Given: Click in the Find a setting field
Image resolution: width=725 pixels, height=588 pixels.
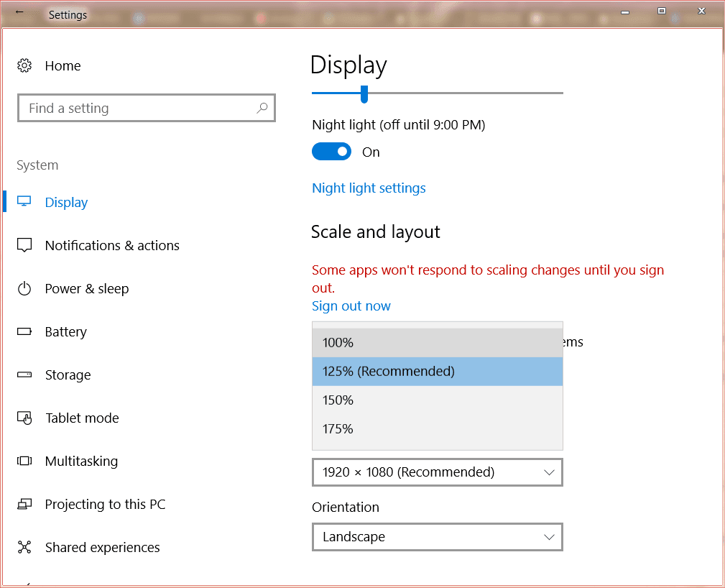Looking at the screenshot, I should [146, 109].
